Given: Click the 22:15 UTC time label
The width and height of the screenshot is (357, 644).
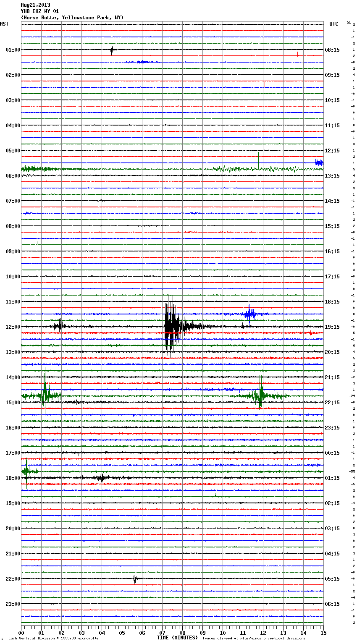Looking at the screenshot, I should pos(332,403).
